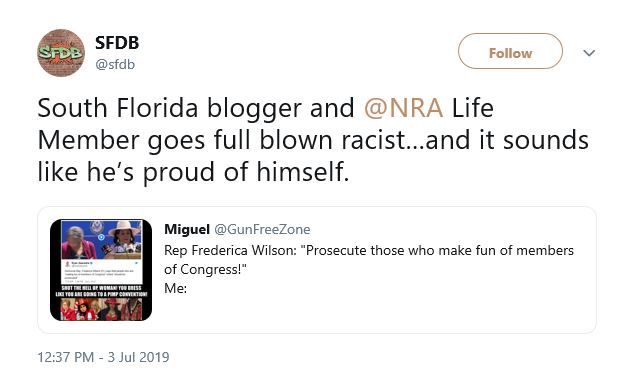Open the @GunFreeZone handle
This screenshot has height=373, width=634.
point(262,229)
